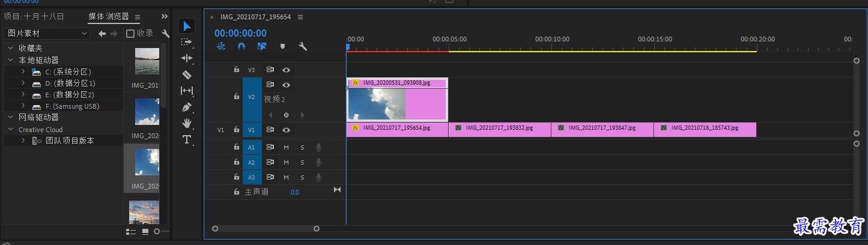Screen dimensions: 868x245
Task: Toggle Linked Selection in timeline
Action: click(x=262, y=46)
